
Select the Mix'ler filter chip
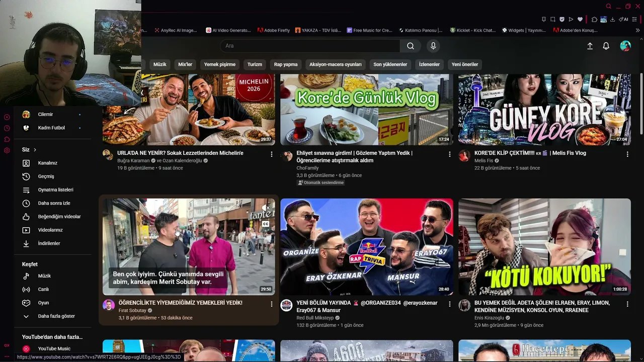(x=185, y=64)
